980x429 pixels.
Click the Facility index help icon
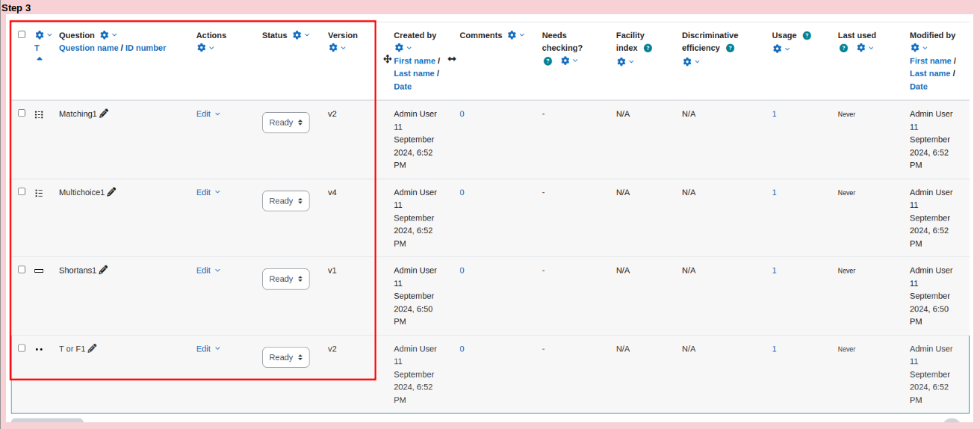tap(648, 48)
